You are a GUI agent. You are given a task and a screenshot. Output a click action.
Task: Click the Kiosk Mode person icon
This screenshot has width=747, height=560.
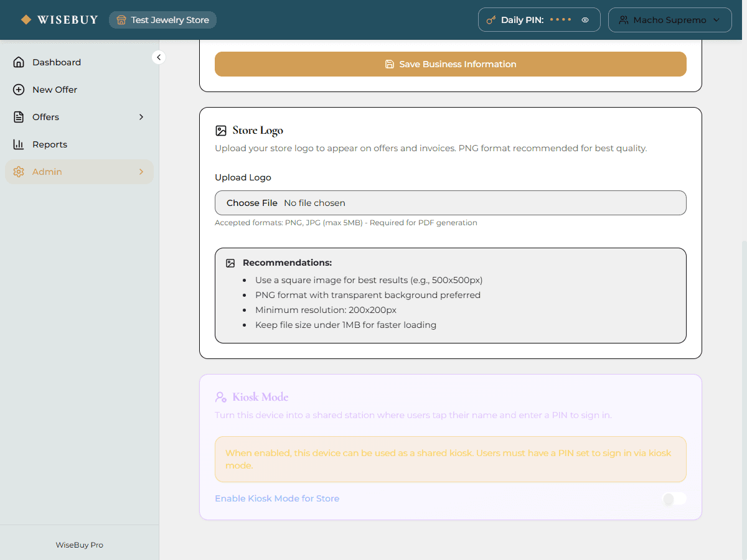220,396
